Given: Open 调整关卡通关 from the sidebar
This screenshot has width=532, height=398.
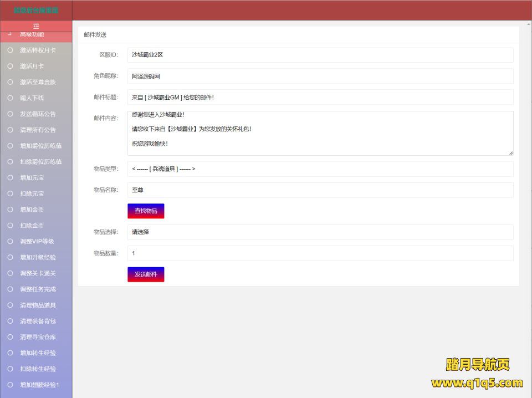Looking at the screenshot, I should click(38, 273).
